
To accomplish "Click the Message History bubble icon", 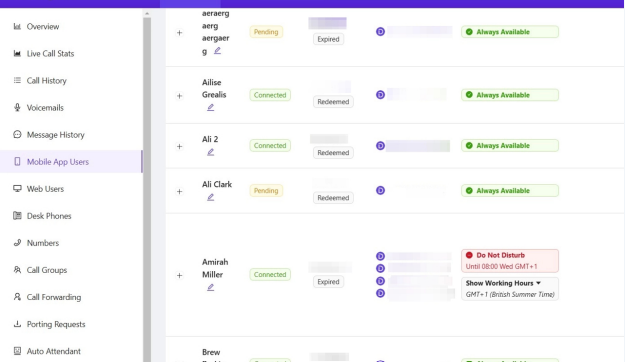I will click(x=17, y=134).
